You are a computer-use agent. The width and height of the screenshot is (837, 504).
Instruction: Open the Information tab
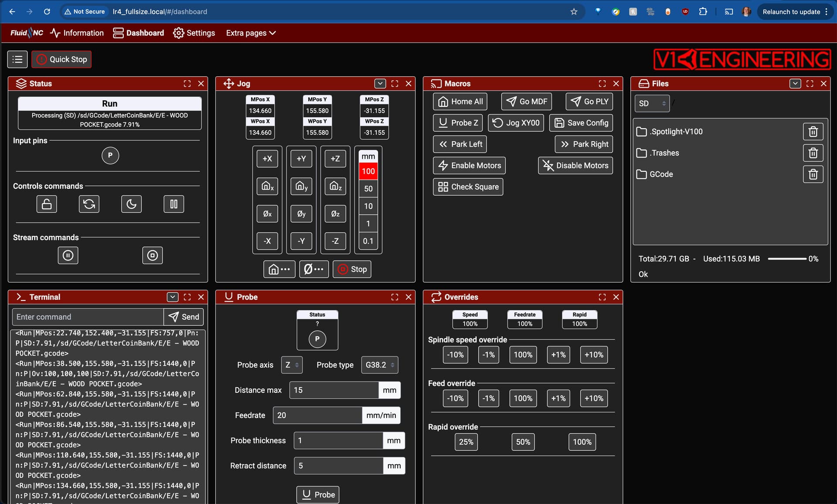(77, 33)
